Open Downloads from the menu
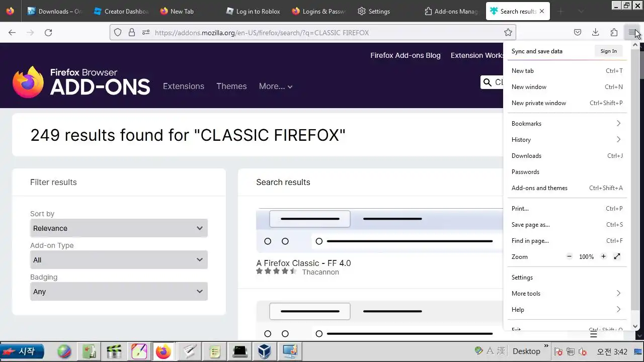The width and height of the screenshot is (644, 362). (x=567, y=155)
